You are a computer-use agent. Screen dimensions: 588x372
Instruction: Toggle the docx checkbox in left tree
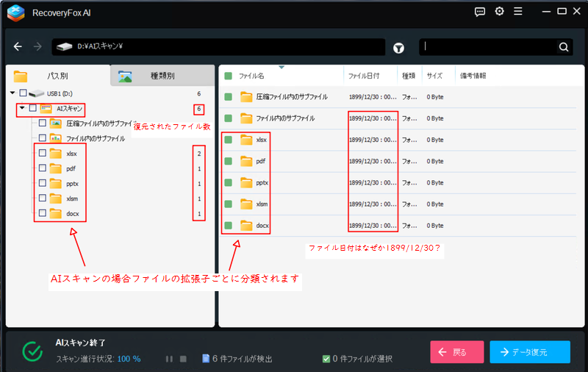[x=42, y=214]
